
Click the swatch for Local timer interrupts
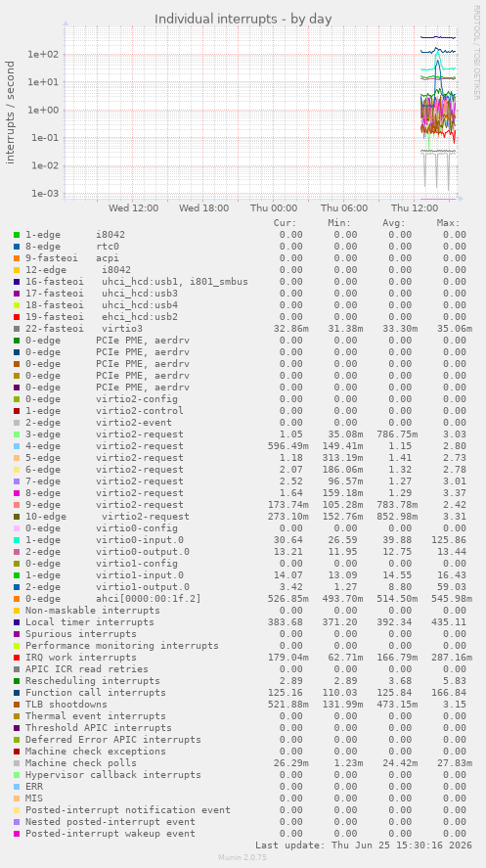(17, 621)
